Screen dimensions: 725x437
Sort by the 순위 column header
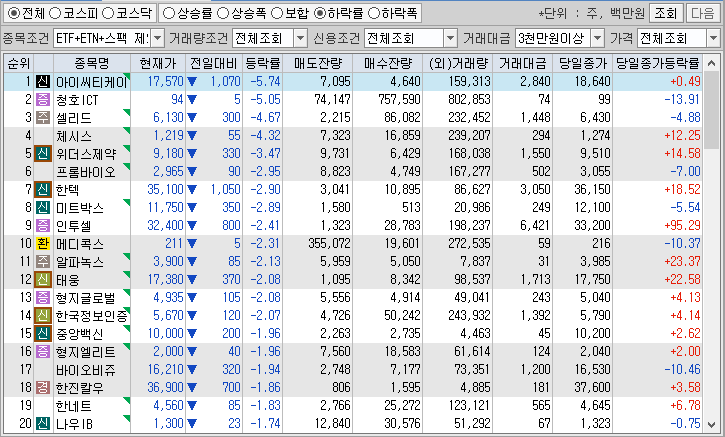pos(18,63)
